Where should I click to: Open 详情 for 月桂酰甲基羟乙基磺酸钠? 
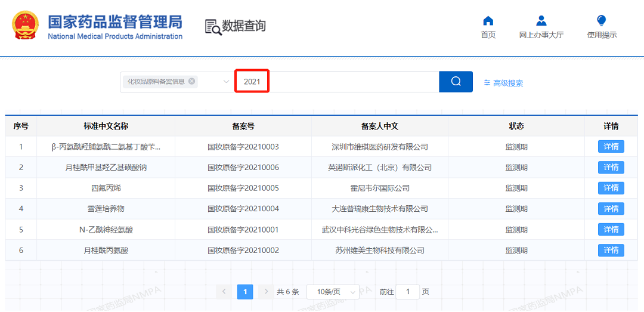611,167
